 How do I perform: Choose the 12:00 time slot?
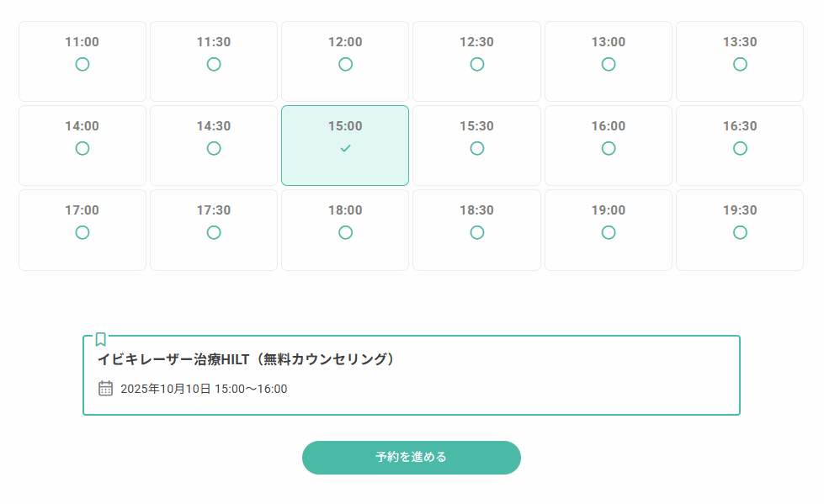pos(345,61)
